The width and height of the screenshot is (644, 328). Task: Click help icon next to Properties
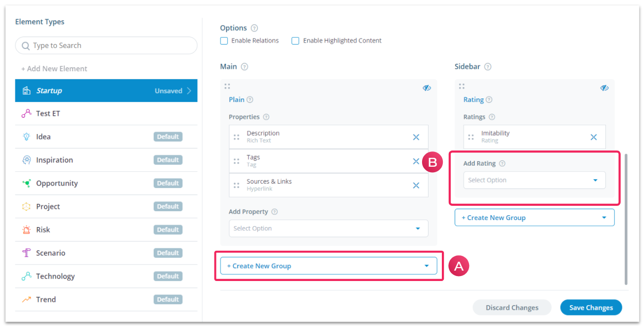click(x=266, y=117)
